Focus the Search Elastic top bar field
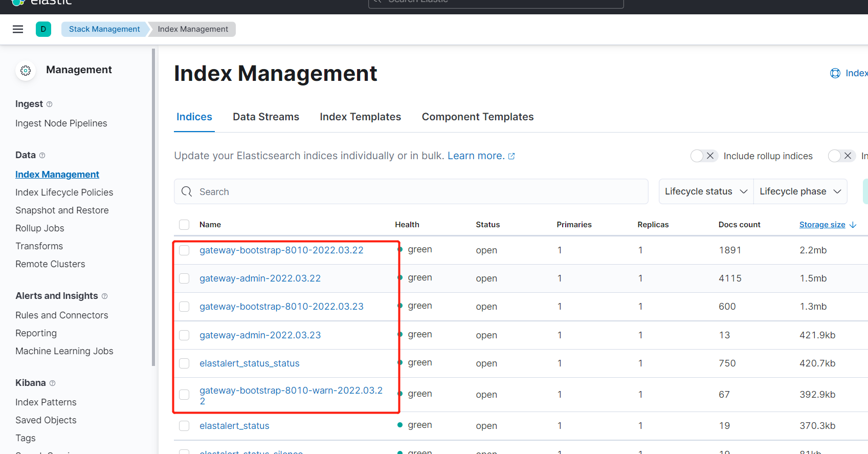 [496, 3]
